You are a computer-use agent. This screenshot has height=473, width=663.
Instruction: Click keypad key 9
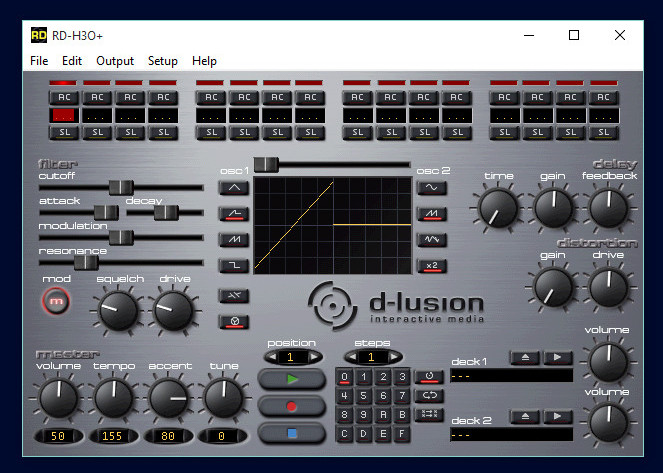click(363, 415)
